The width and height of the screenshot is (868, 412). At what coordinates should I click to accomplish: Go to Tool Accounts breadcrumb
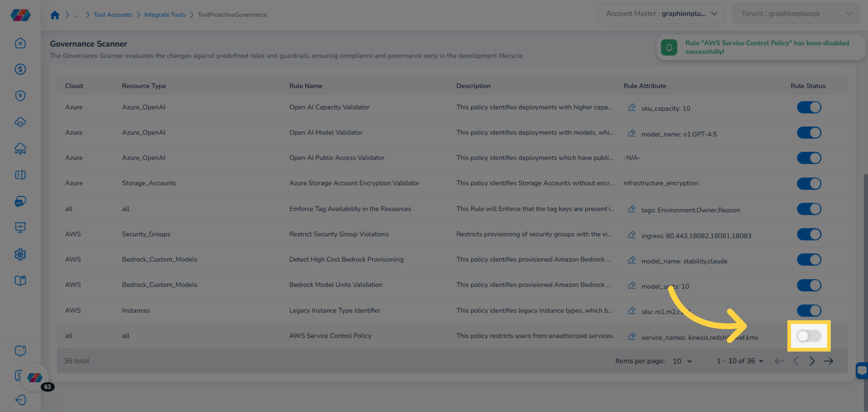tap(113, 15)
